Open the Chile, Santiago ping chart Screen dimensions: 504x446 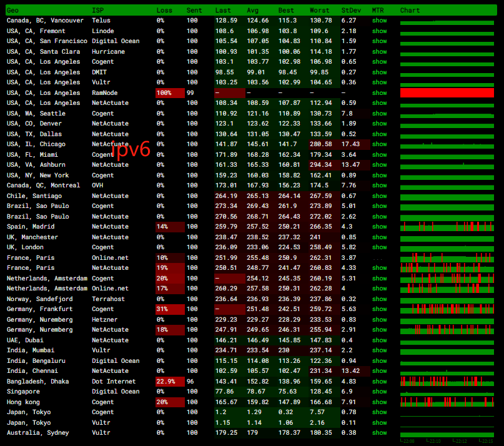point(447,196)
